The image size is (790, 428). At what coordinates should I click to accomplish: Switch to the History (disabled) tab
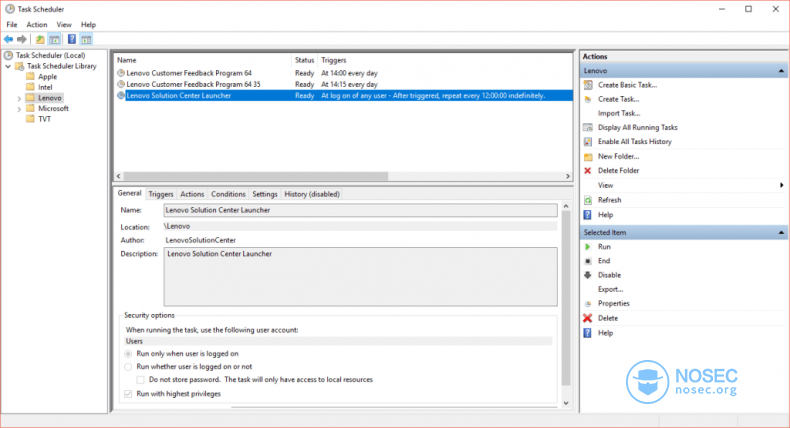point(312,194)
